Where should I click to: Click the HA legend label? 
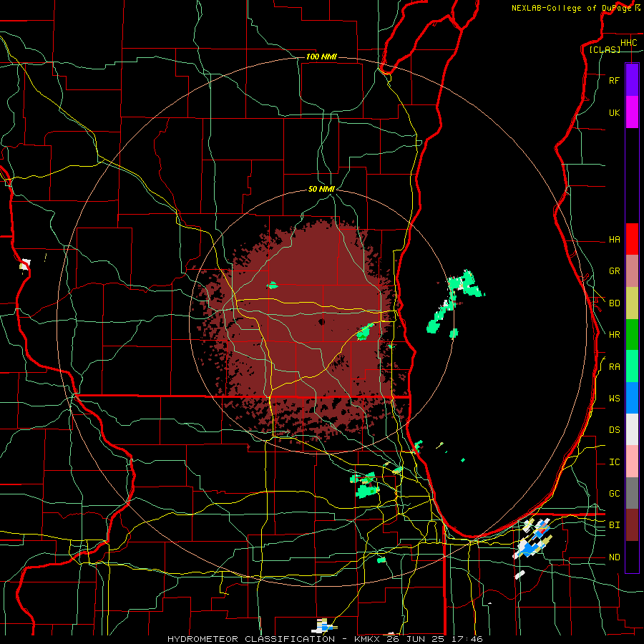614,239
